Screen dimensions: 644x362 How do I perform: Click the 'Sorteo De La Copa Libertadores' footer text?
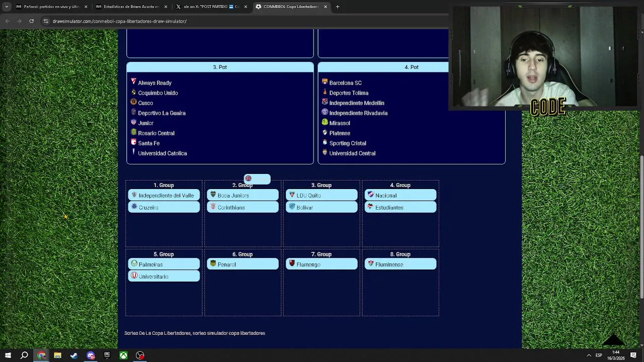click(195, 333)
